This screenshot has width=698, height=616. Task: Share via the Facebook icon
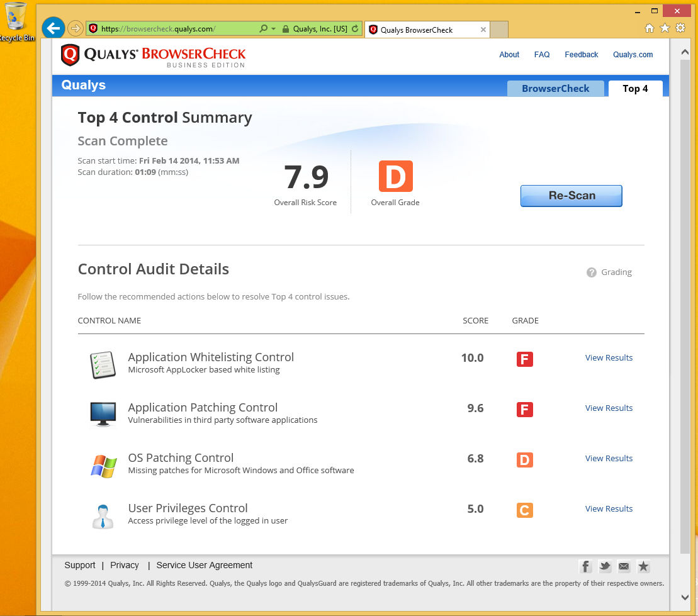pos(585,566)
